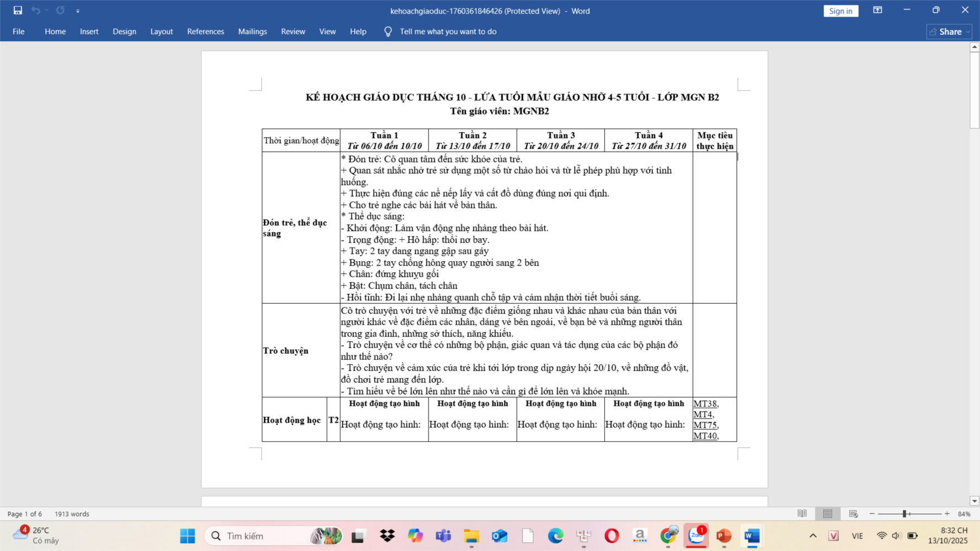Screen dimensions: 980x551
Task: Click the Ribbon Display Options icon
Action: click(x=877, y=10)
